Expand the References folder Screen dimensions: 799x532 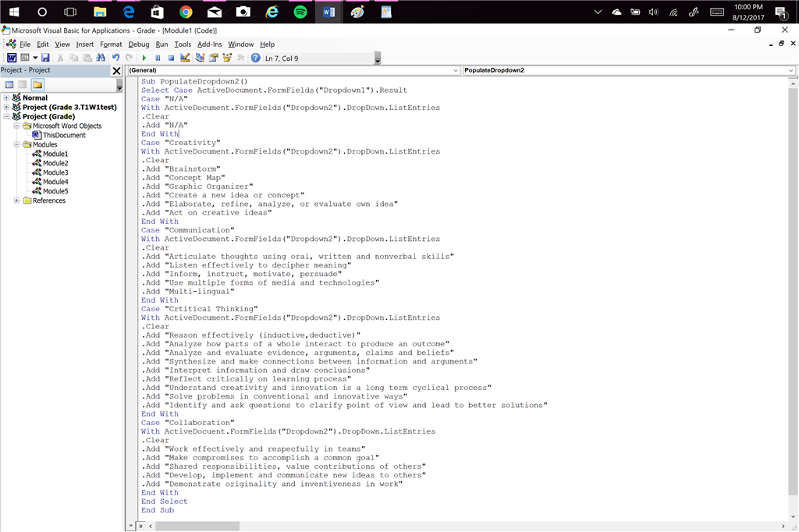click(x=16, y=200)
